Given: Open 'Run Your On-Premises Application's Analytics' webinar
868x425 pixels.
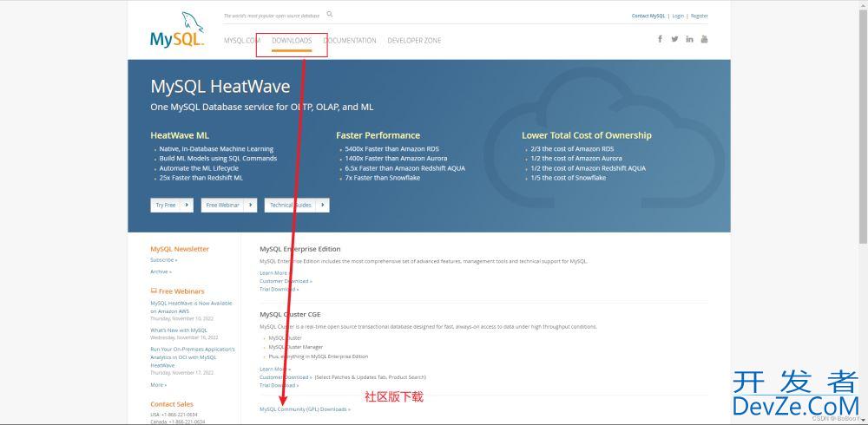Looking at the screenshot, I should tap(193, 357).
